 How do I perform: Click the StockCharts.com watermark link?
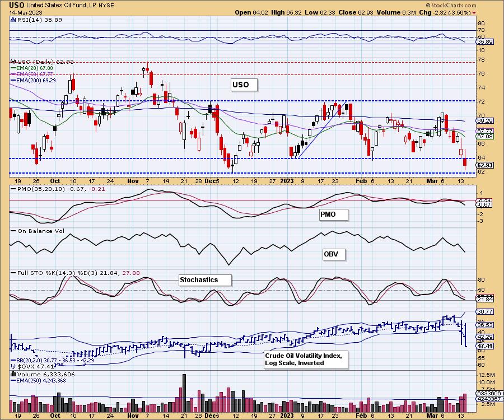coord(451,5)
